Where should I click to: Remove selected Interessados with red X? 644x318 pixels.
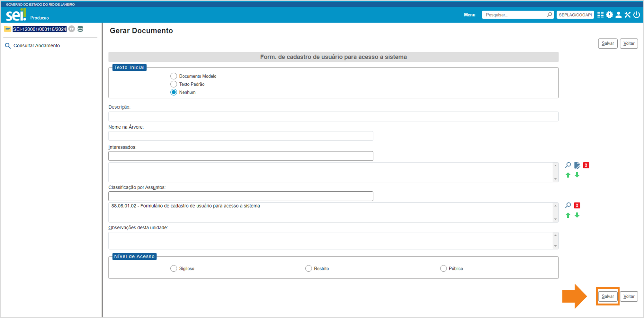[586, 165]
